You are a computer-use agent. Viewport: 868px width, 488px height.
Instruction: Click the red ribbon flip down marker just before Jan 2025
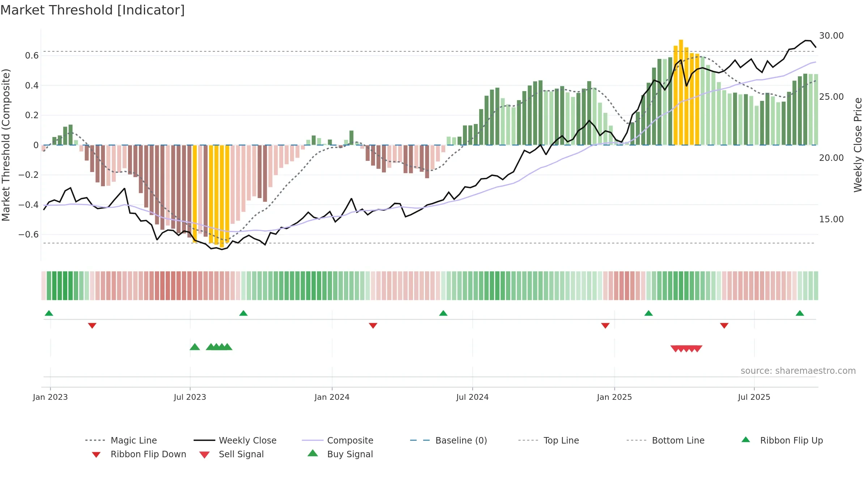(x=605, y=326)
